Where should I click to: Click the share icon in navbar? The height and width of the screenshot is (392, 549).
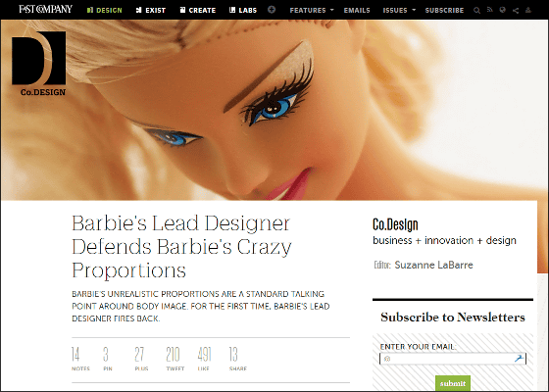pos(516,10)
